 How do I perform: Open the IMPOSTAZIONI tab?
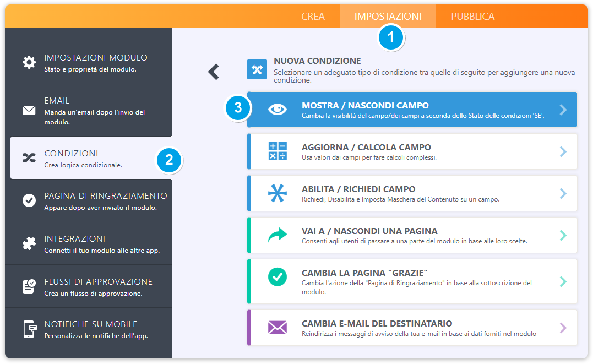tap(388, 17)
